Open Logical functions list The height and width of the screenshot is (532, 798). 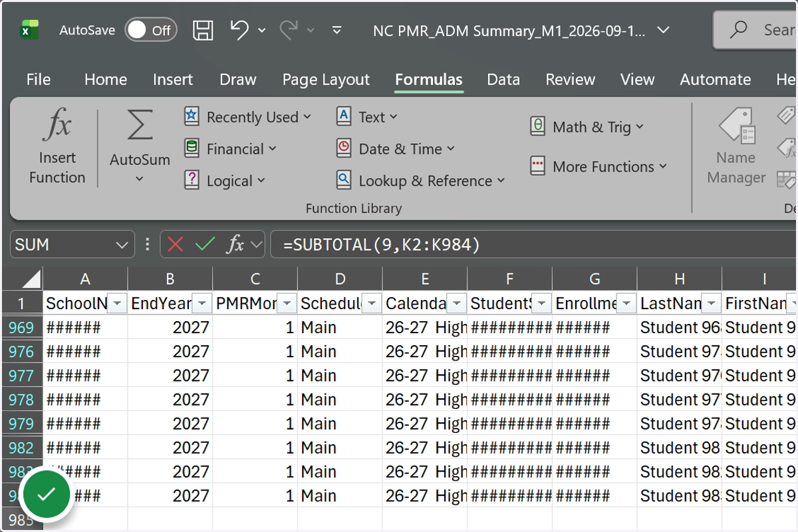tap(225, 181)
